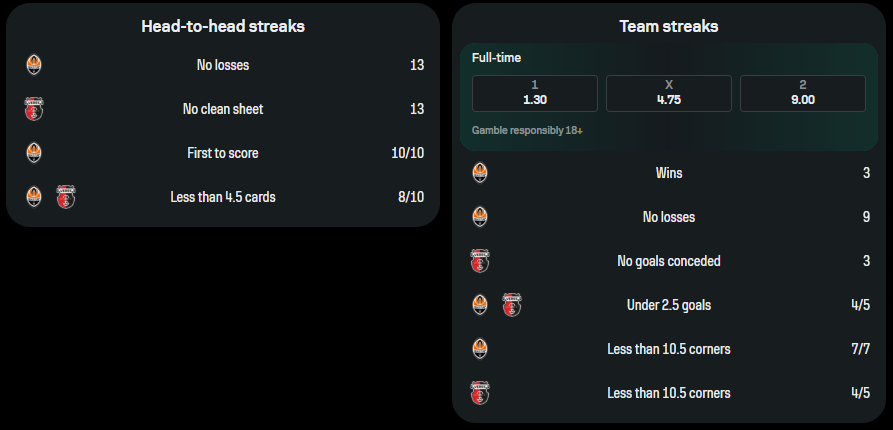Click the orange crest beside team streak No losses 9
The height and width of the screenshot is (430, 893).
point(480,217)
